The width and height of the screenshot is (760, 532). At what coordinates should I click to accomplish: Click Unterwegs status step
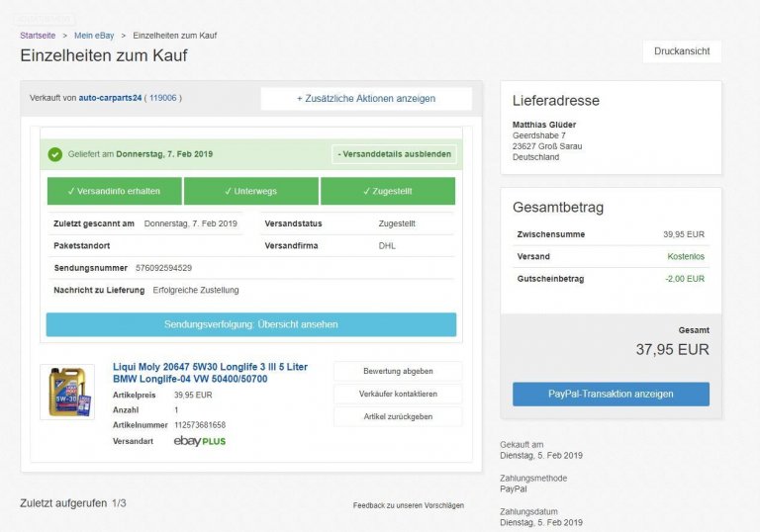pyautogui.click(x=251, y=191)
